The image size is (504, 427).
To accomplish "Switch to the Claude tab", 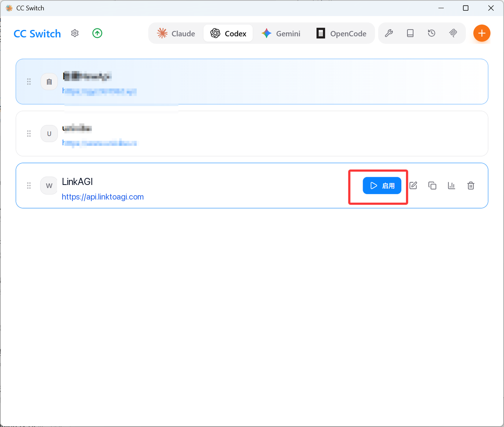I will 176,33.
